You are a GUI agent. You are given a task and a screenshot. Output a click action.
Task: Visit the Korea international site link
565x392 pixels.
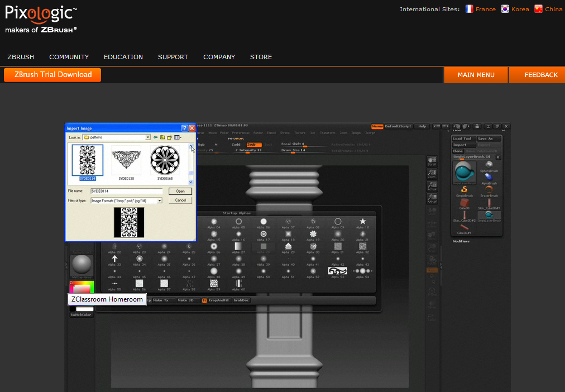515,9
